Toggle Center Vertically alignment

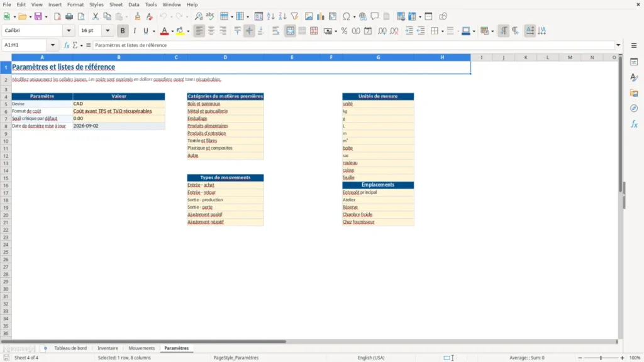(249, 31)
